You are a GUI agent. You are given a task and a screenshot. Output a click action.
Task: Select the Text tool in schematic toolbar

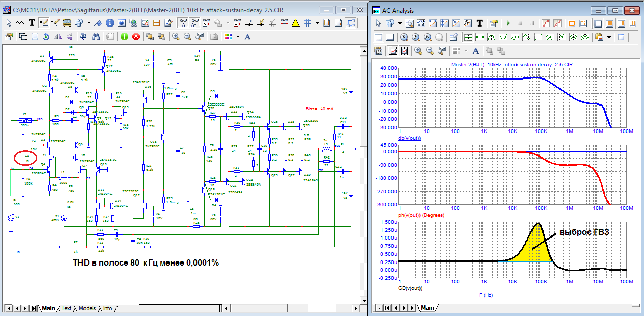32,23
